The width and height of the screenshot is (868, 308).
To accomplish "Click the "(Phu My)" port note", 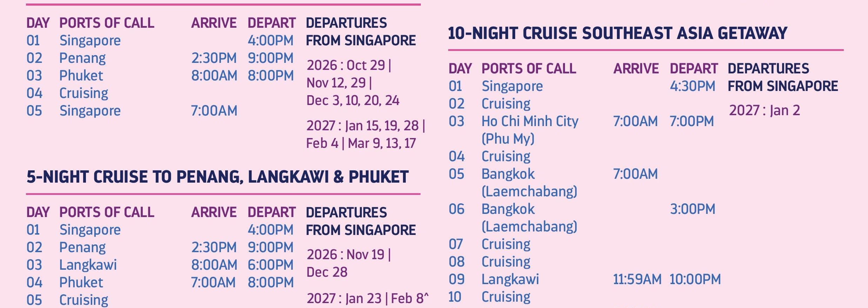I will (x=508, y=139).
